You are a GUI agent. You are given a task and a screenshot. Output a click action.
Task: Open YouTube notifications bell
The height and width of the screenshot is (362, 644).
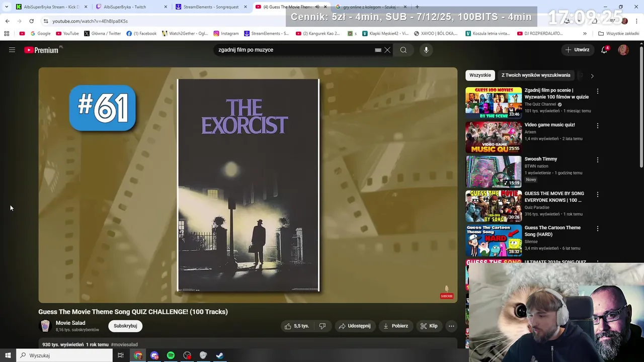[604, 50]
